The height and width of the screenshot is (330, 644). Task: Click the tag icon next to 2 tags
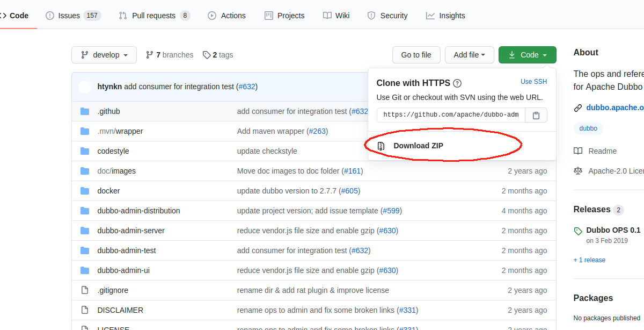(207, 55)
